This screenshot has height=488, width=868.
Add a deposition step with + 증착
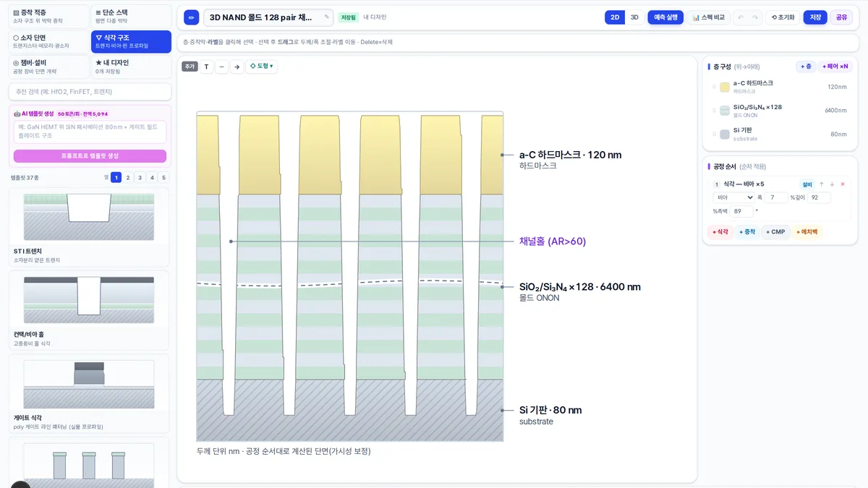pyautogui.click(x=746, y=232)
